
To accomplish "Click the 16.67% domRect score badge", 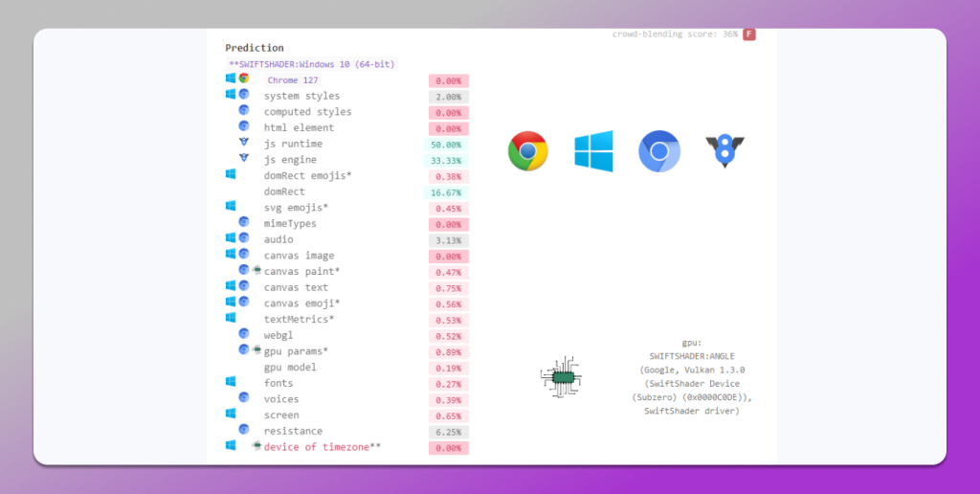I will coord(446,192).
